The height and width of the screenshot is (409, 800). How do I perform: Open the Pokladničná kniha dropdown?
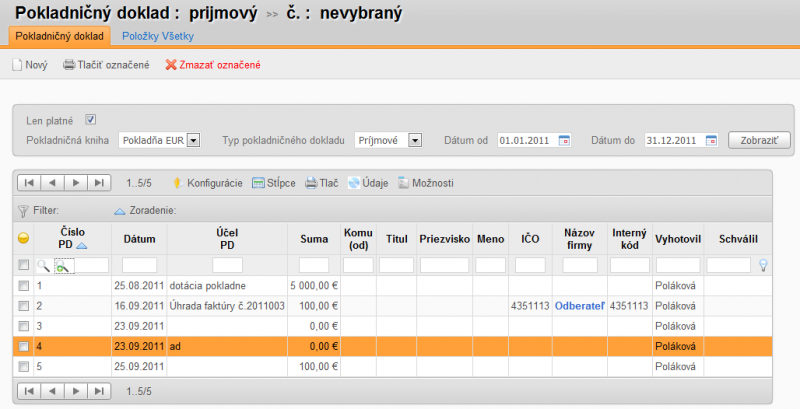click(160, 140)
